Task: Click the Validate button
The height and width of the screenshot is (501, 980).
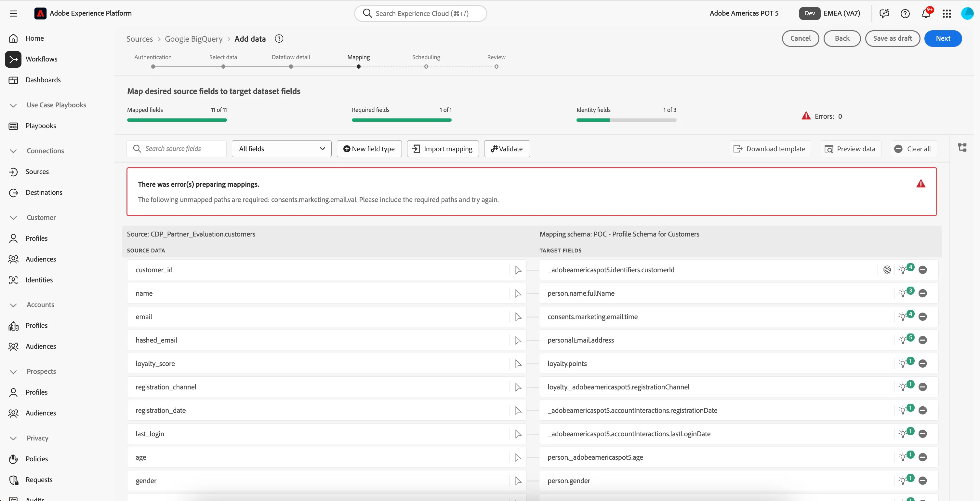Action: tap(507, 149)
